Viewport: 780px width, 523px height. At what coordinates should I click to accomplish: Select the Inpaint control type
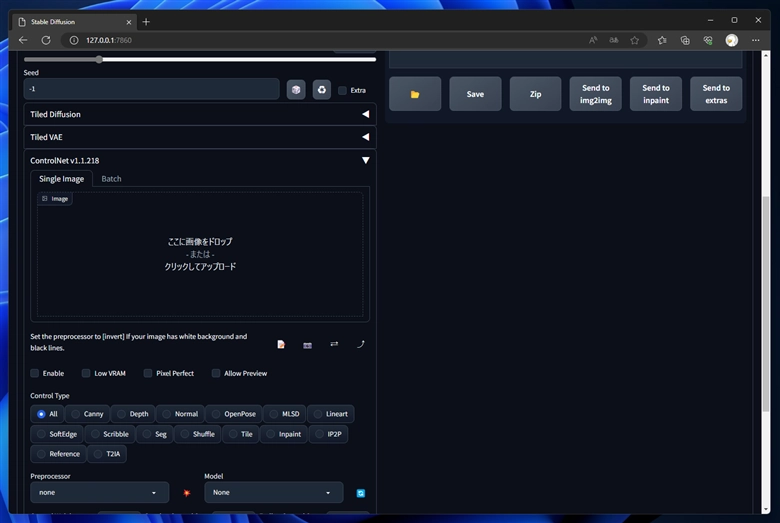coord(284,434)
